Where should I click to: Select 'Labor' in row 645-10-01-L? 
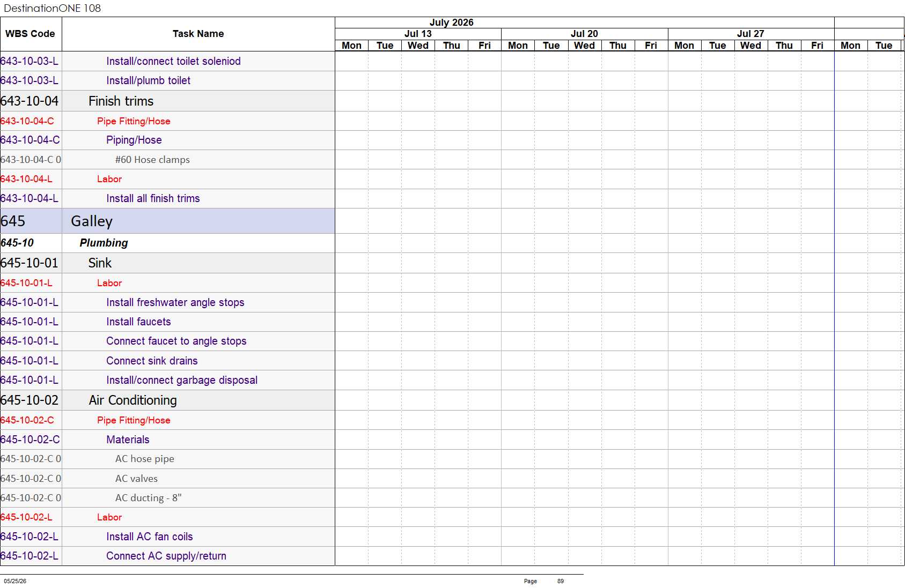pyautogui.click(x=109, y=283)
